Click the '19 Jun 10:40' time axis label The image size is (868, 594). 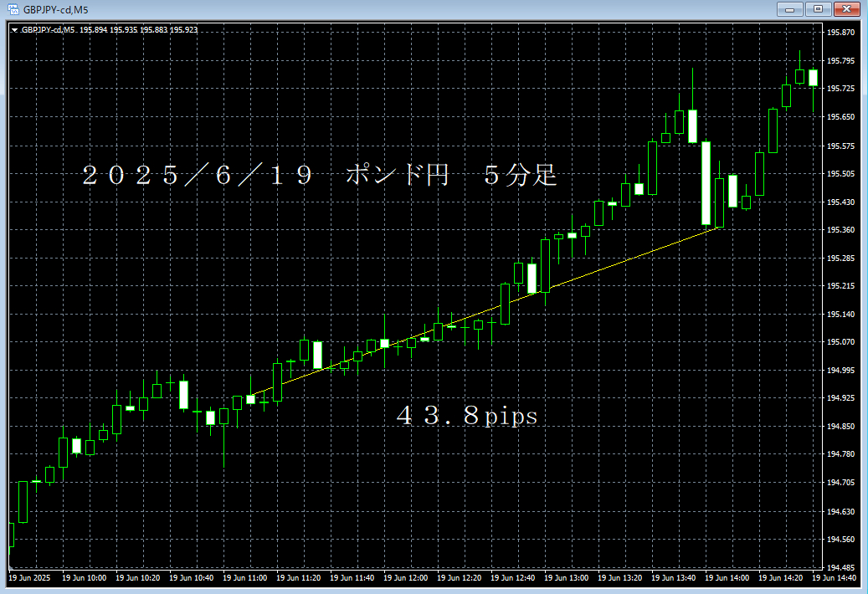[x=191, y=578]
